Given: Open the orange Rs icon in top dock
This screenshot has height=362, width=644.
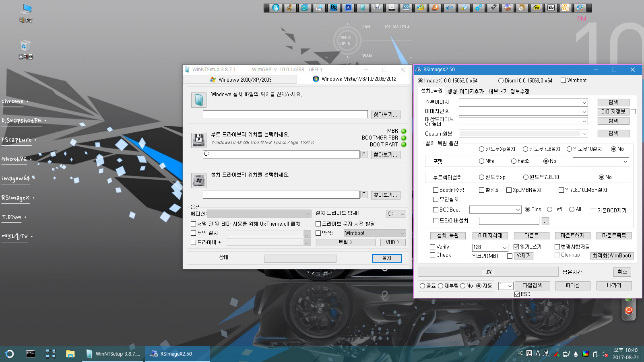Looking at the screenshot, I should 566,8.
